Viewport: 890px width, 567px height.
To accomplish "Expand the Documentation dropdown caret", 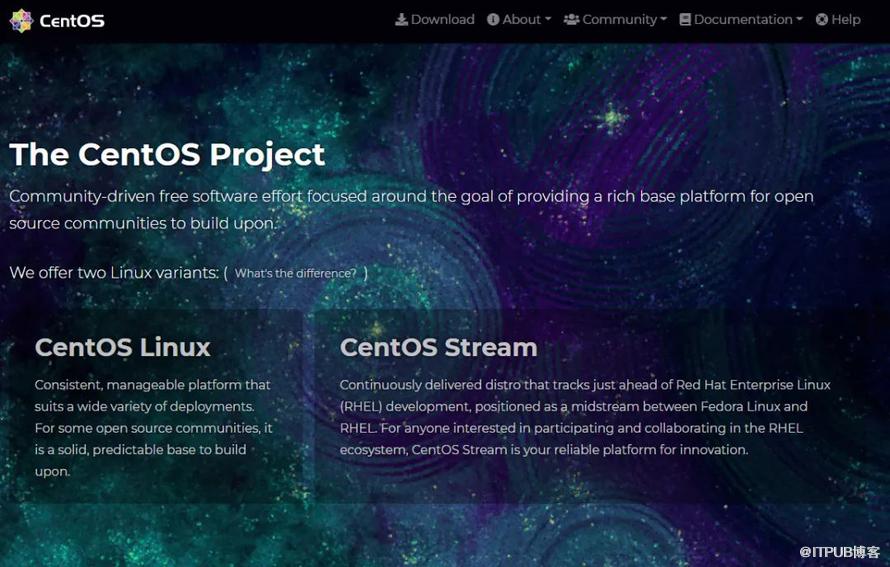I will point(800,19).
